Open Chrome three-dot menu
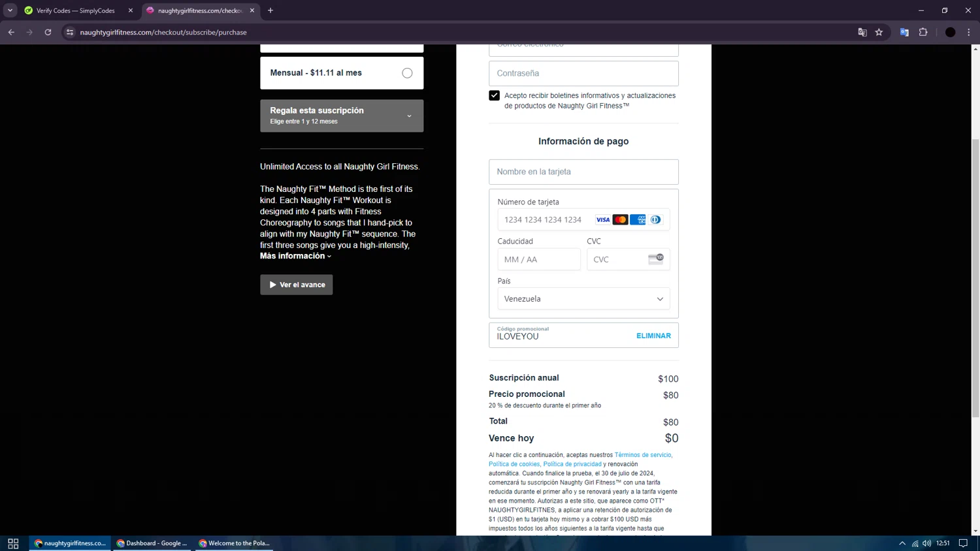The height and width of the screenshot is (551, 980). (x=969, y=32)
